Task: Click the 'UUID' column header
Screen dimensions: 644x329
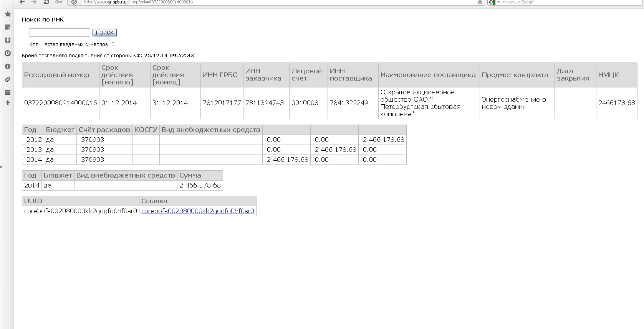Action: [81, 201]
